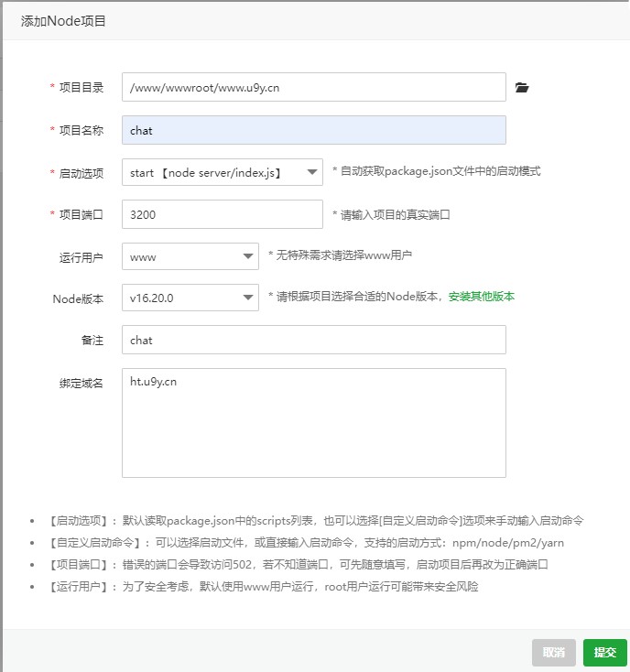The image size is (630, 672).
Task: Click the 启动选项 field label
Action: 81,173
